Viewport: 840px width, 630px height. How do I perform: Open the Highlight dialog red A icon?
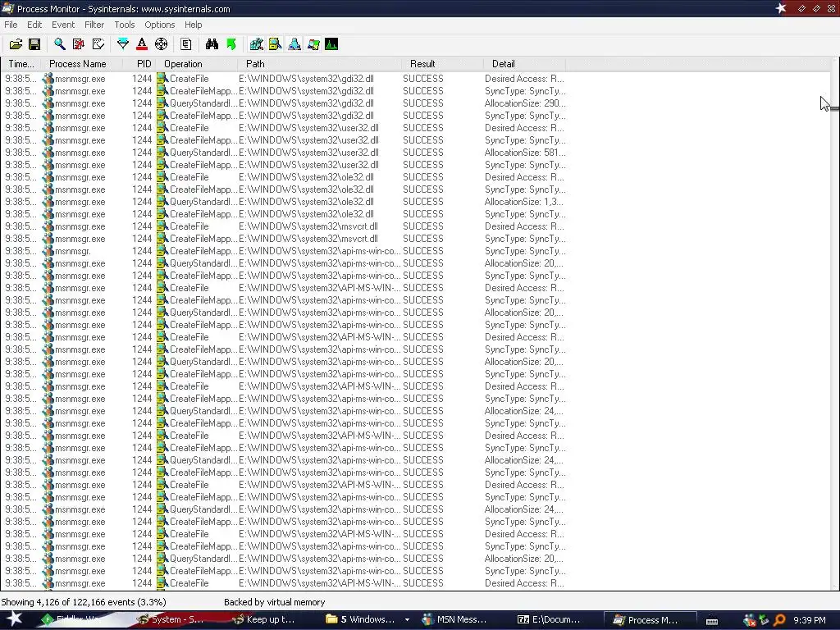tap(142, 44)
